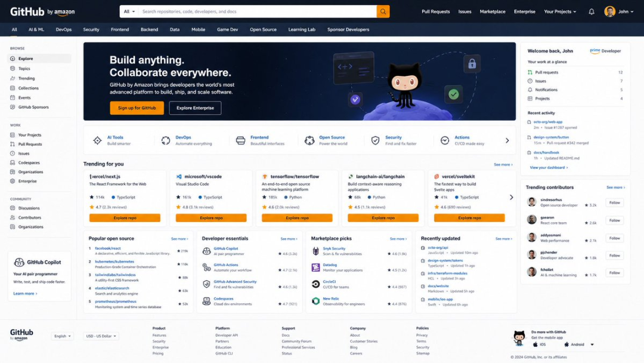Expand the mobile app dropdown after Android
The height and width of the screenshot is (363, 644).
592,344
